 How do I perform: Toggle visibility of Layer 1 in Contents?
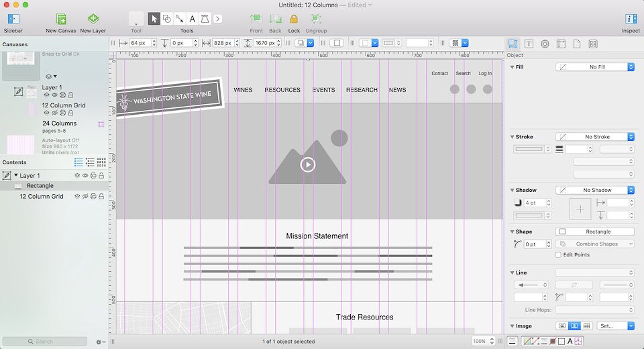[85, 175]
